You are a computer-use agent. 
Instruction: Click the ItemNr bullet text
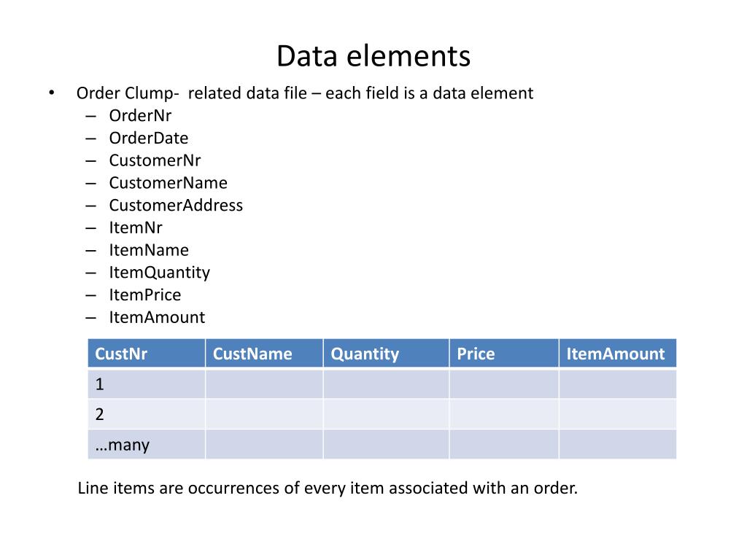point(135,227)
